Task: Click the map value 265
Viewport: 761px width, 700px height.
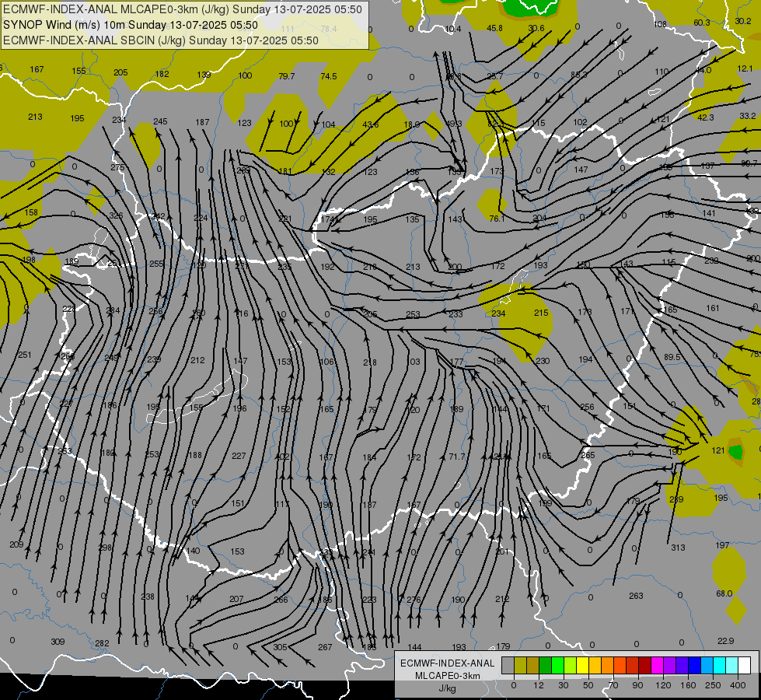Action: [x=588, y=455]
